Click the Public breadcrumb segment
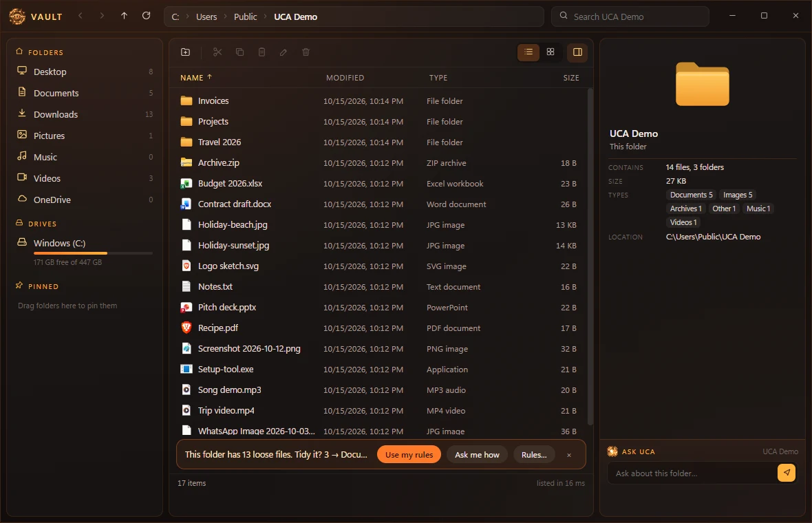812x523 pixels. pyautogui.click(x=246, y=17)
